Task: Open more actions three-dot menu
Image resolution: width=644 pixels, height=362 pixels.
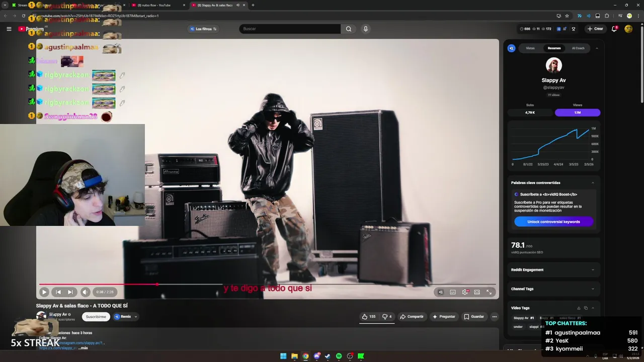Action: (495, 317)
